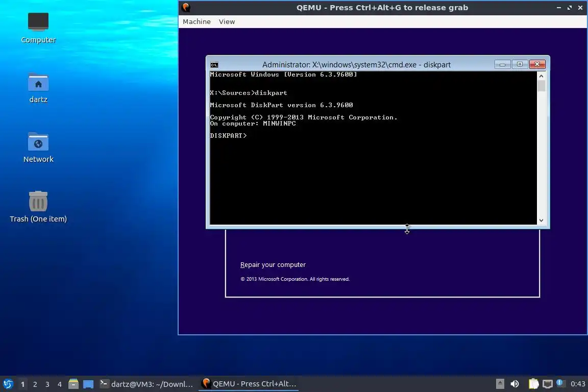Screen dimensions: 588x392
Task: Click the 'On computer: MINWINPC' line
Action: tap(253, 124)
